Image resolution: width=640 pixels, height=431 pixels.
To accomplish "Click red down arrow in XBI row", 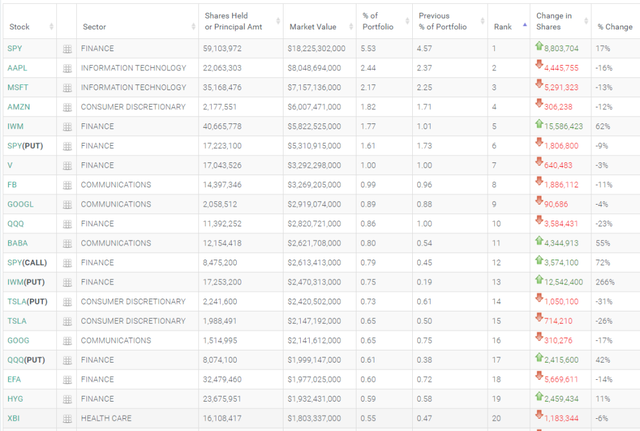I will click(539, 415).
